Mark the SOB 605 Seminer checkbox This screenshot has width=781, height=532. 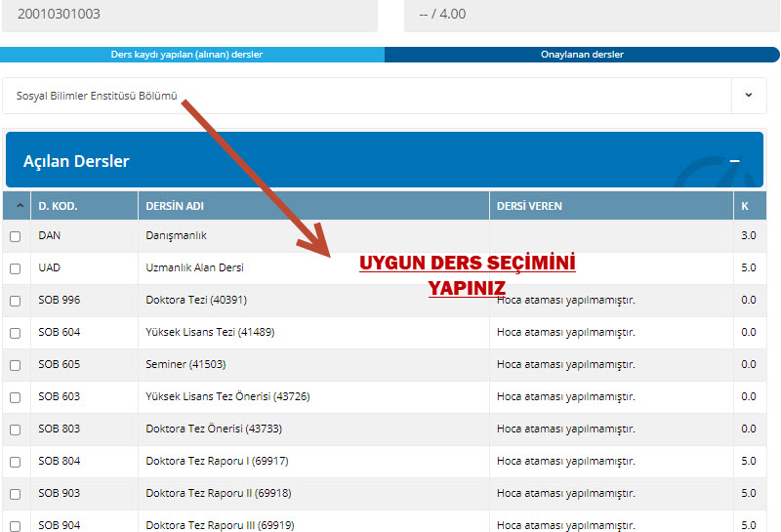[x=16, y=365]
